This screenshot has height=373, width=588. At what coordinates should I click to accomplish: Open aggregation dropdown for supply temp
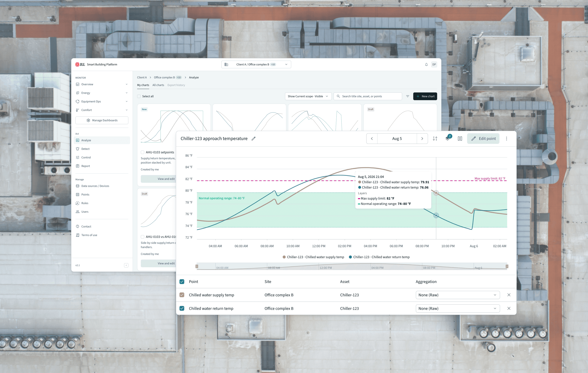point(457,295)
